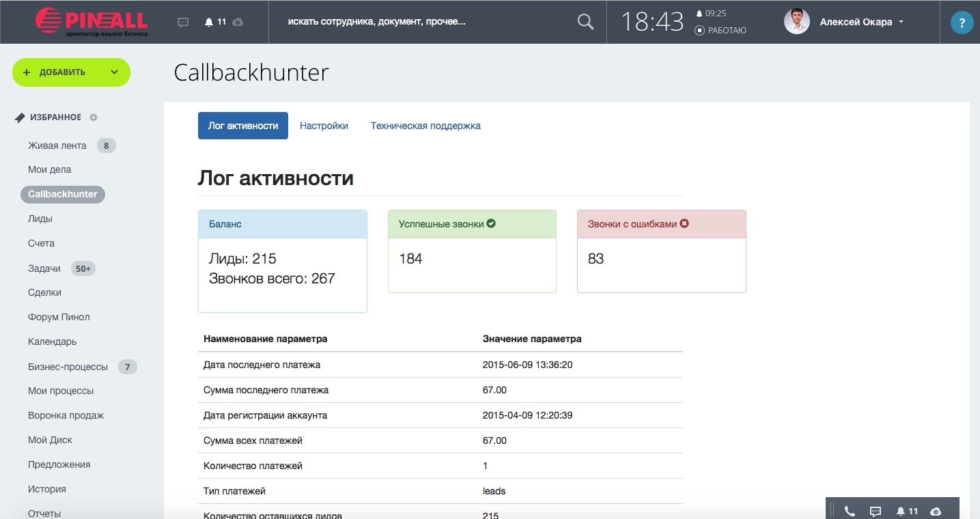This screenshot has height=519, width=980.
Task: Open Счета section
Action: tap(41, 243)
